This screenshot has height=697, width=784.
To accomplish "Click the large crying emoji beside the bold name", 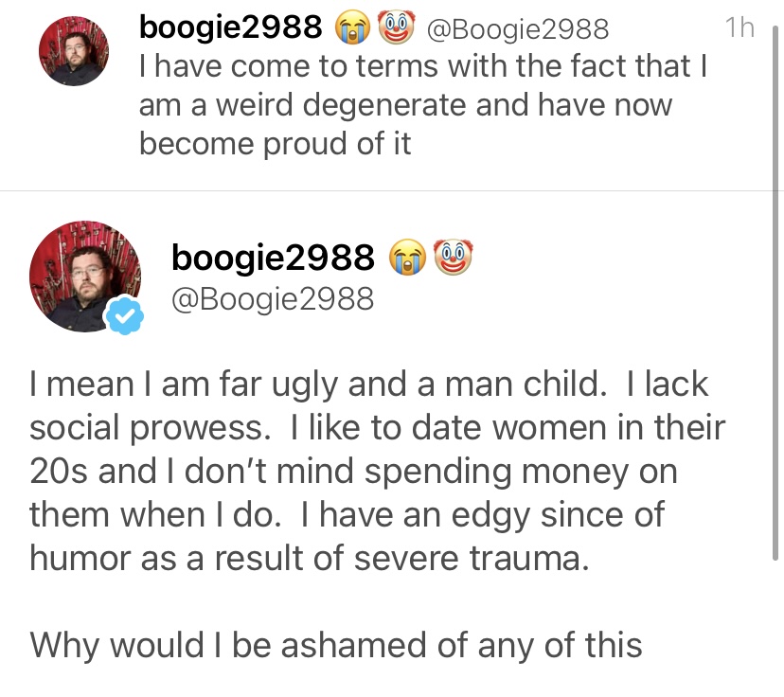I will pyautogui.click(x=408, y=256).
